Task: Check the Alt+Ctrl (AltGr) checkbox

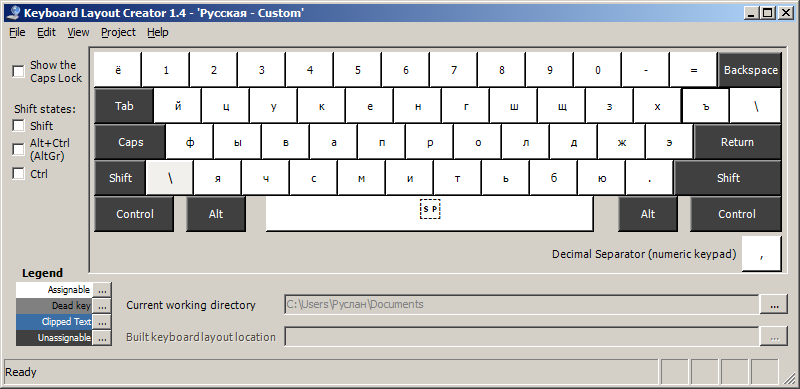Action: [18, 150]
